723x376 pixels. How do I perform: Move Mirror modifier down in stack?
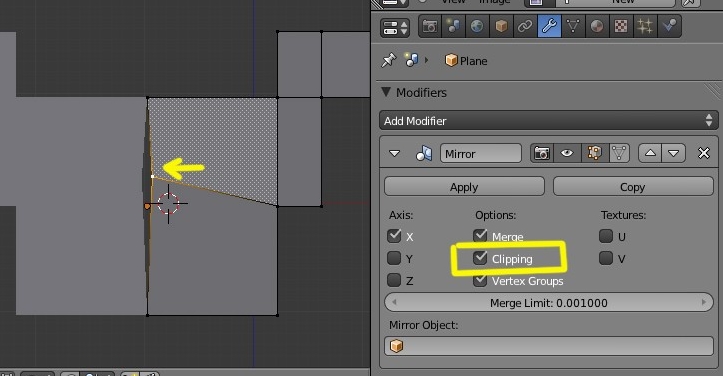[674, 153]
